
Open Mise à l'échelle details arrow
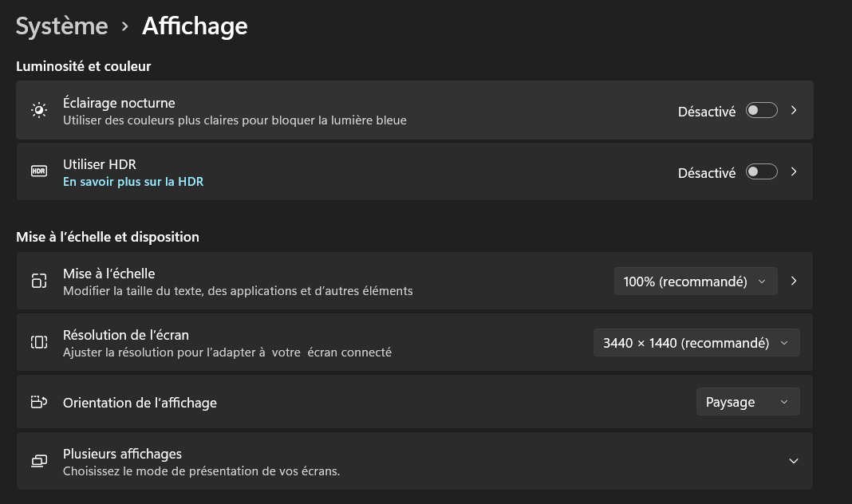point(794,281)
